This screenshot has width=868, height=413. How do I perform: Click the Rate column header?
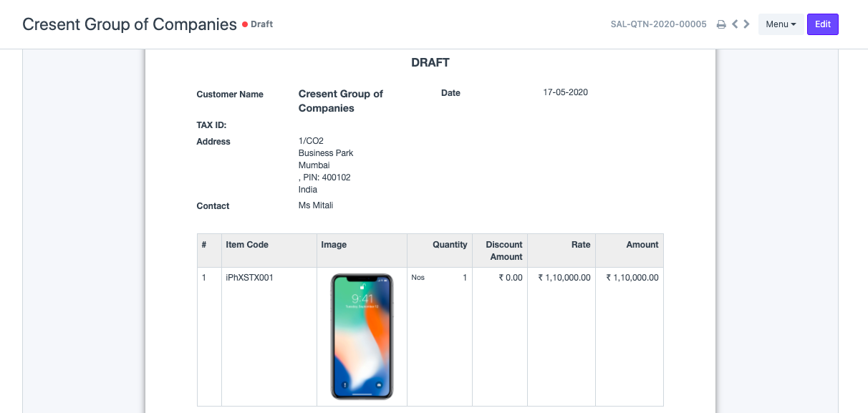(x=581, y=245)
